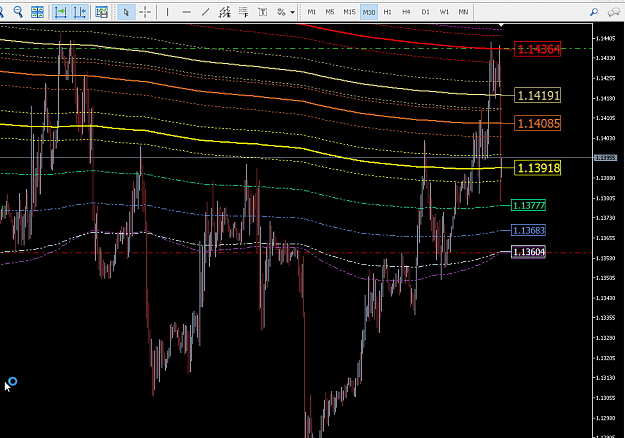
Task: Click the chart shift triangle marker
Action: (x=501, y=26)
